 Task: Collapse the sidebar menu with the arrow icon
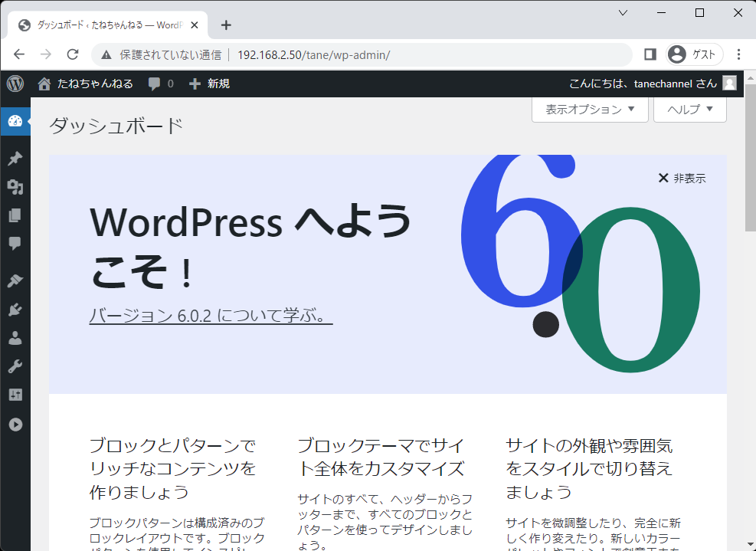(15, 424)
